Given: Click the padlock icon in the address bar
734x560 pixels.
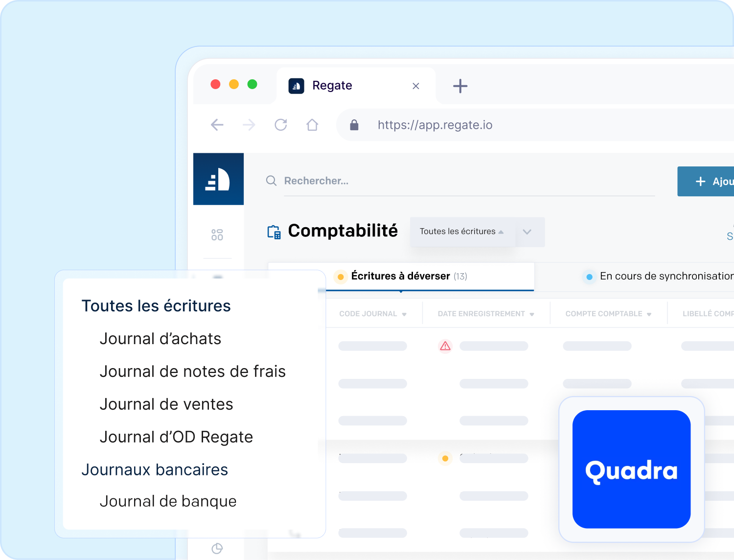Looking at the screenshot, I should (x=354, y=125).
